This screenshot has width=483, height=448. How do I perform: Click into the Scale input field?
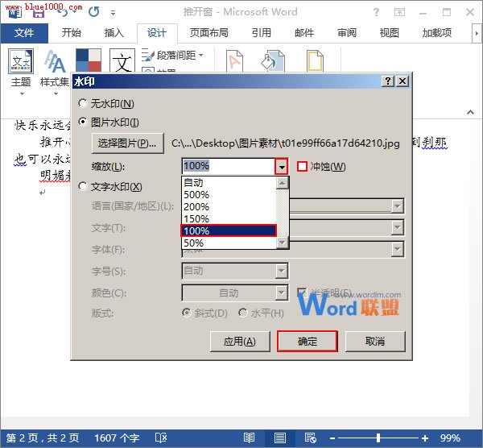click(229, 167)
